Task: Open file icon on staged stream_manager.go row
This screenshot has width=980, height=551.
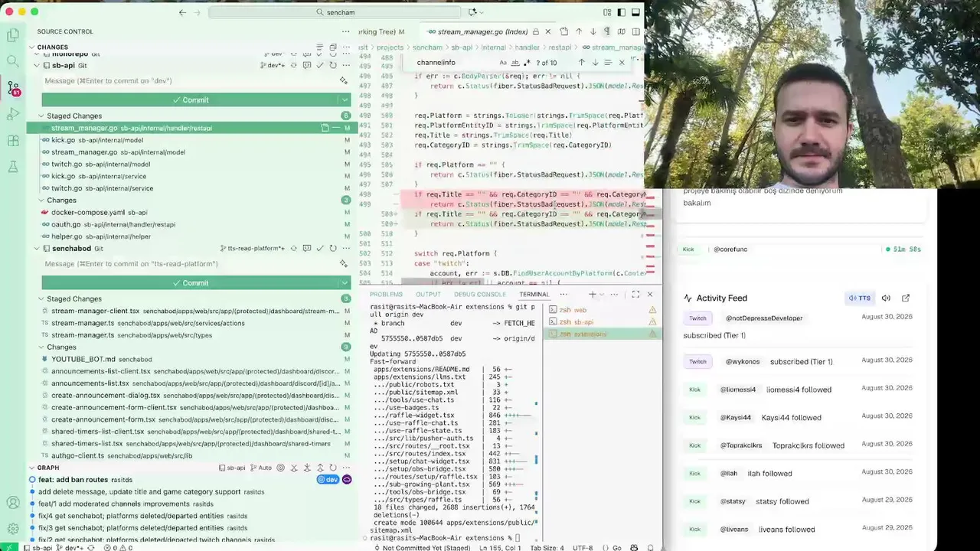Action: point(325,128)
